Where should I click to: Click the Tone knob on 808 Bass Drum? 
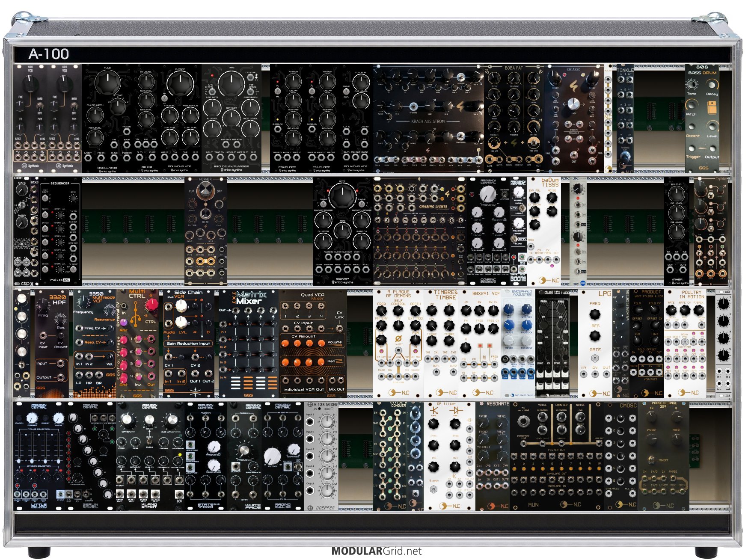692,84
